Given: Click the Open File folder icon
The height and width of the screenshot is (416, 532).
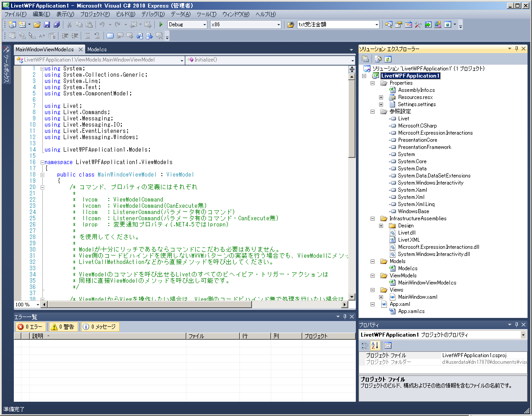Looking at the screenshot, I should 37,25.
